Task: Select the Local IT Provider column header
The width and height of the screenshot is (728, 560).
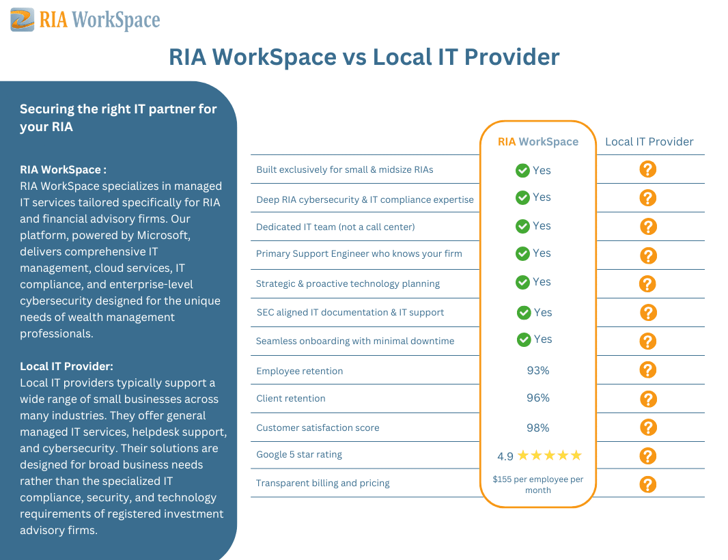Action: tap(649, 142)
